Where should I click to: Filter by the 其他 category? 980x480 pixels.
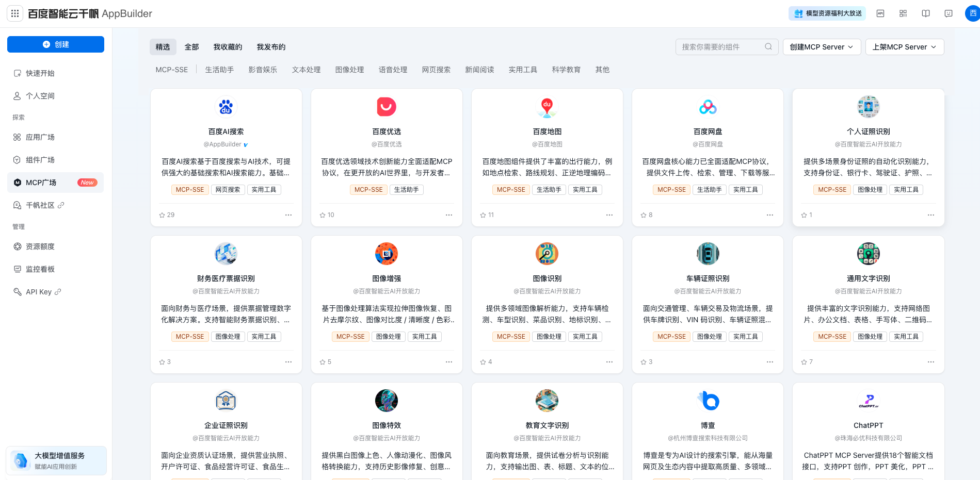[x=602, y=70]
